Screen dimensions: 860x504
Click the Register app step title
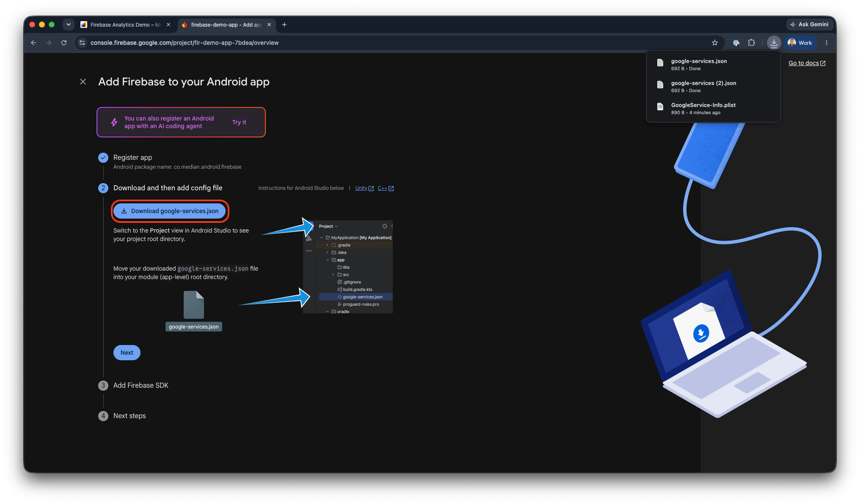132,157
